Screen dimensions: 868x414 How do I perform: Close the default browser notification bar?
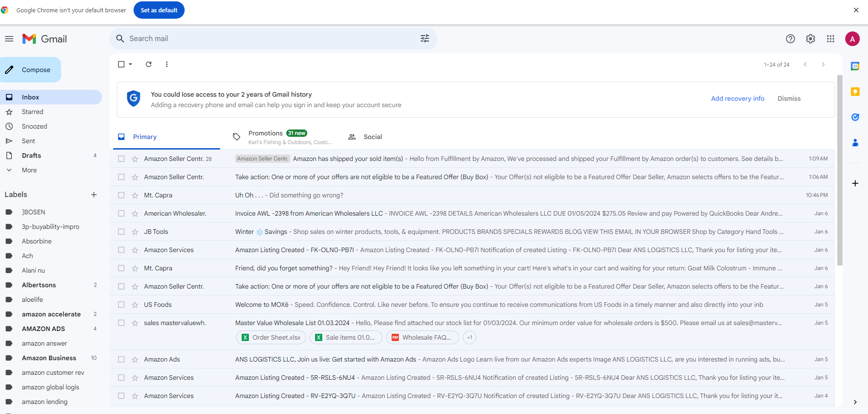856,10
